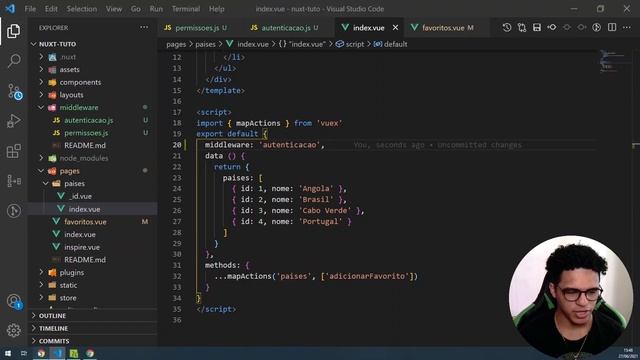Open the Selection menu

[x=82, y=9]
